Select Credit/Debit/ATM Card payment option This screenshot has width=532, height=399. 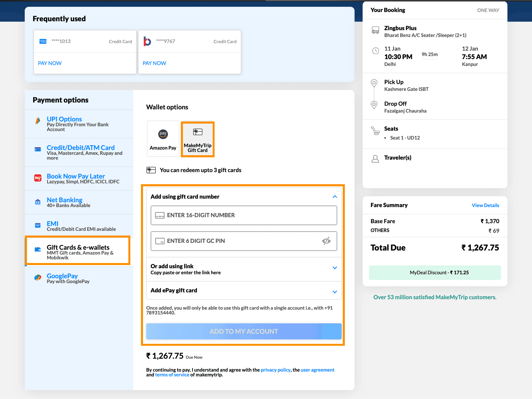click(79, 152)
